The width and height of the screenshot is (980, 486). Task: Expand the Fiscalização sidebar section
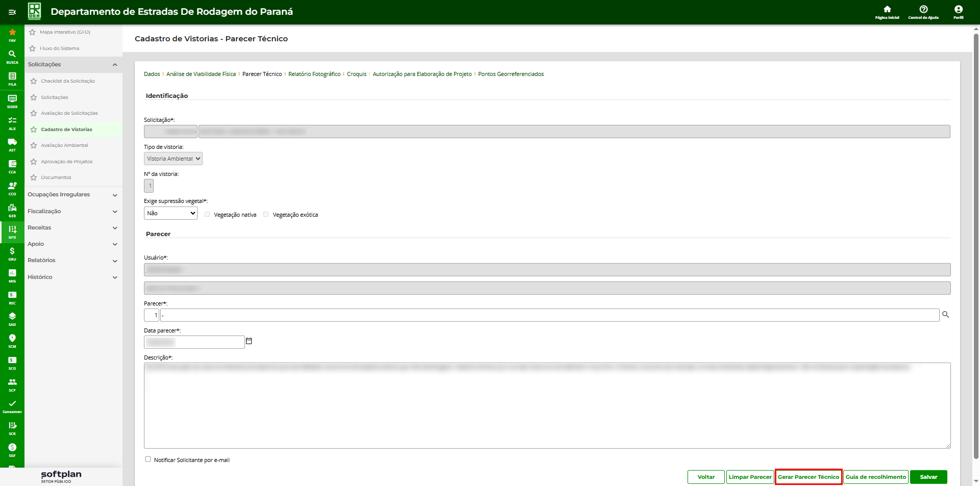[72, 211]
